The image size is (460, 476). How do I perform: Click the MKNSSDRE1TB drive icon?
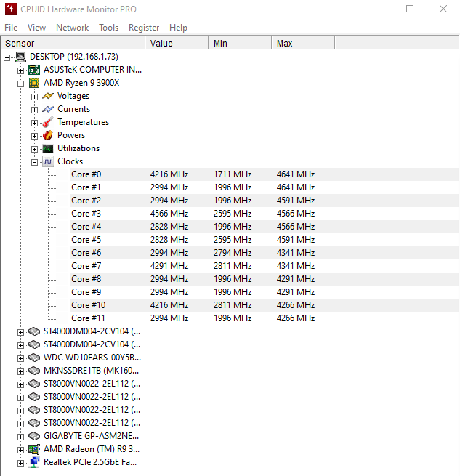tap(34, 371)
